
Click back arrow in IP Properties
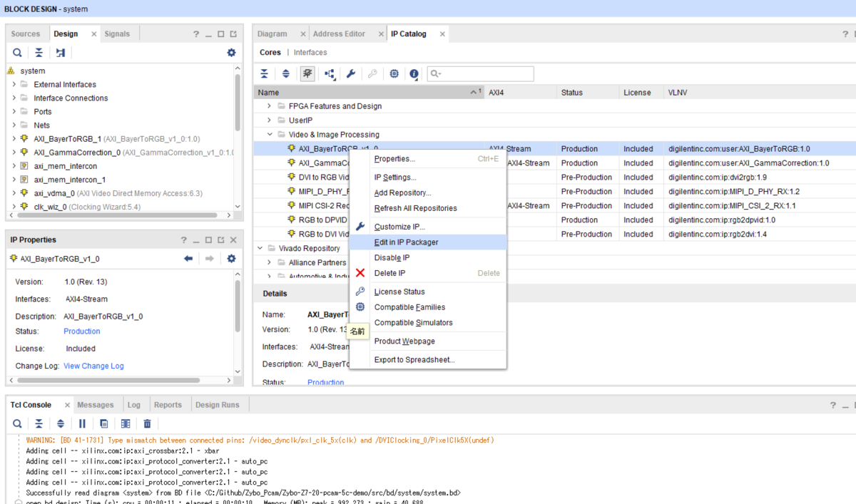coord(188,259)
